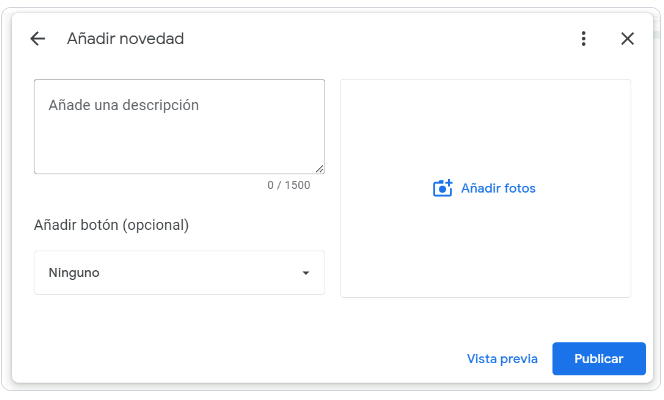Click the back arrow icon
Image resolution: width=664 pixels, height=400 pixels.
point(38,39)
